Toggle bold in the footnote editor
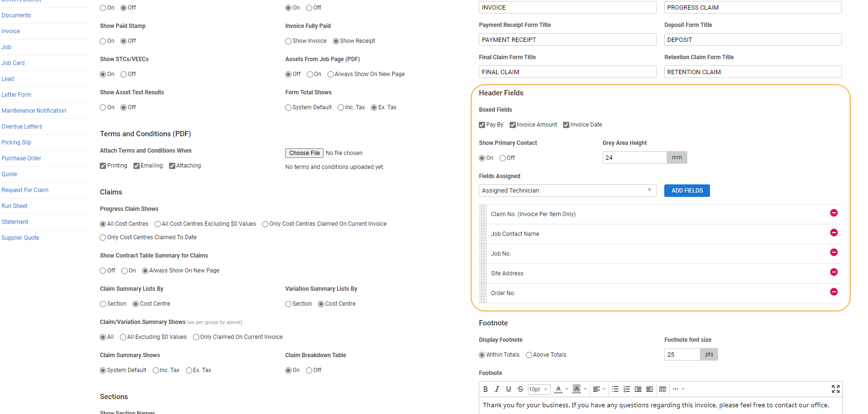 point(486,389)
